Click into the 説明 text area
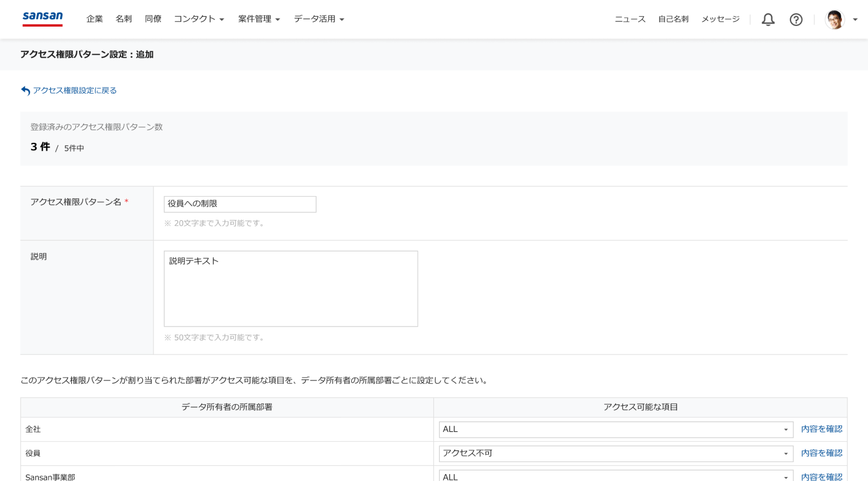 pos(290,288)
